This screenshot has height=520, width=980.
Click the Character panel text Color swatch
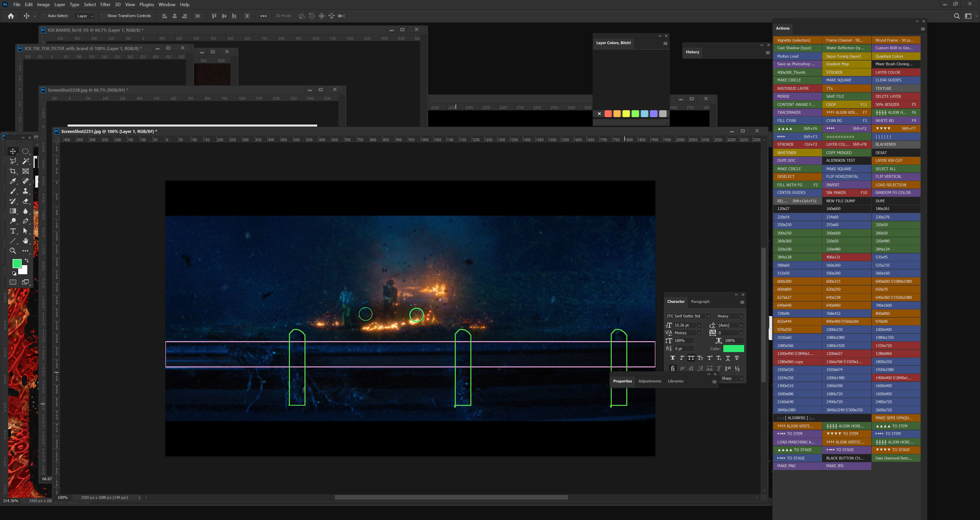[733, 349]
